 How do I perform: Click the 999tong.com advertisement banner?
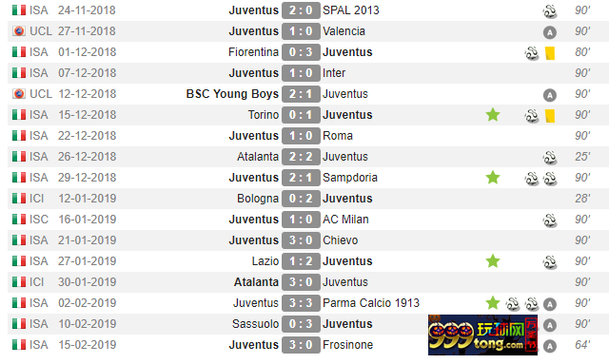coord(482,335)
